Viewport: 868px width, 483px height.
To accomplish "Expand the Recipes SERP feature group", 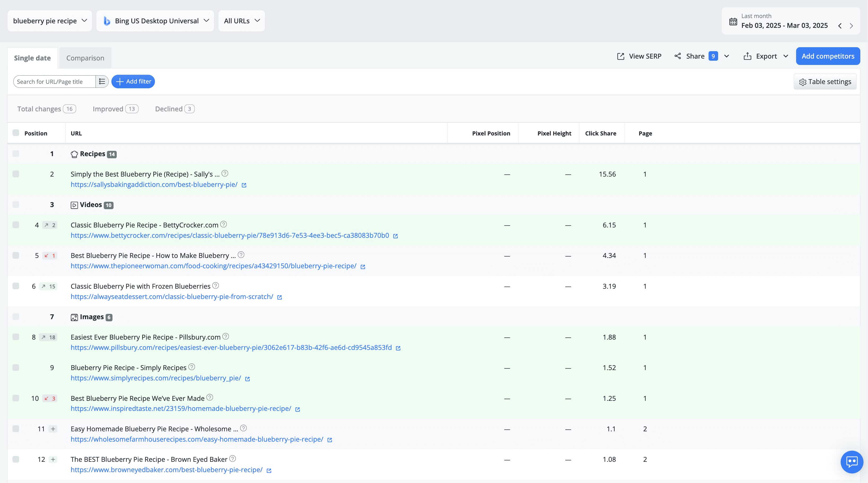I will [x=93, y=154].
